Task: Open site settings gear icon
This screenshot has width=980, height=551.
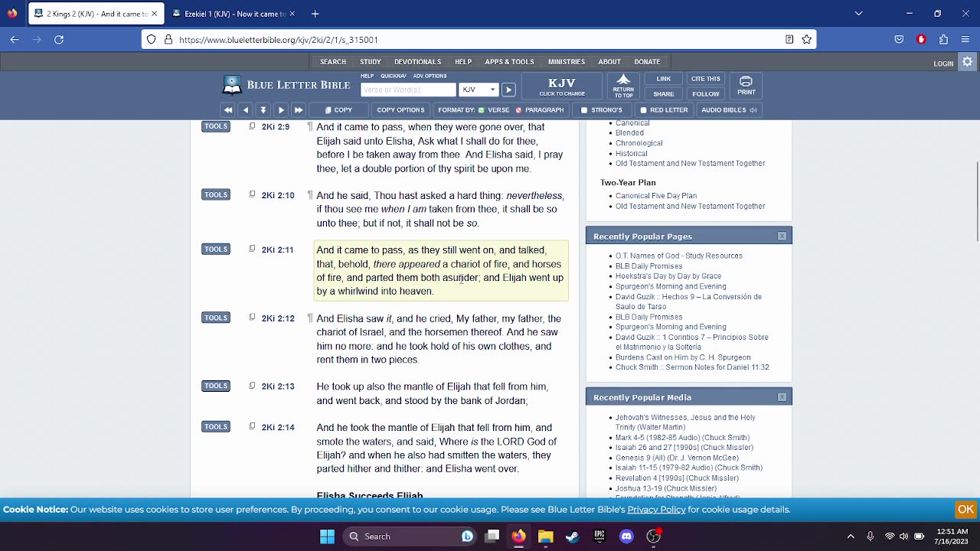Action: [x=968, y=62]
